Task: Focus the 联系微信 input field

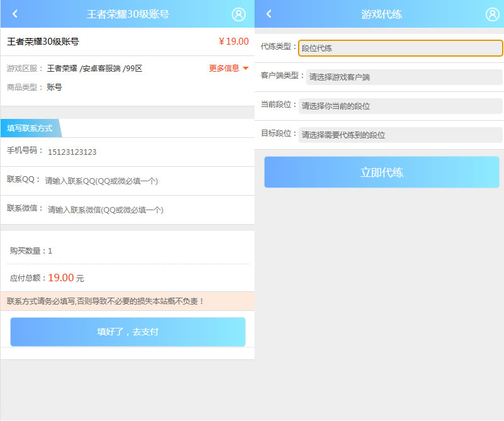Action: [148, 210]
